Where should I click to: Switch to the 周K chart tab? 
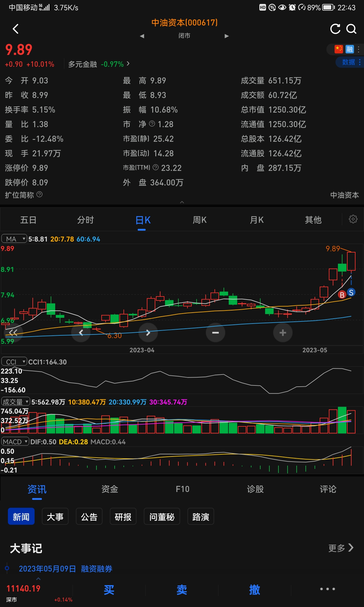click(200, 220)
